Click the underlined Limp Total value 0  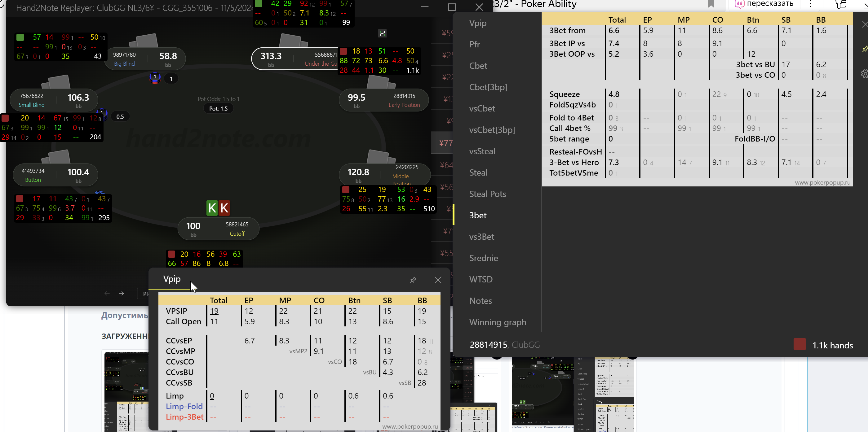pos(212,396)
